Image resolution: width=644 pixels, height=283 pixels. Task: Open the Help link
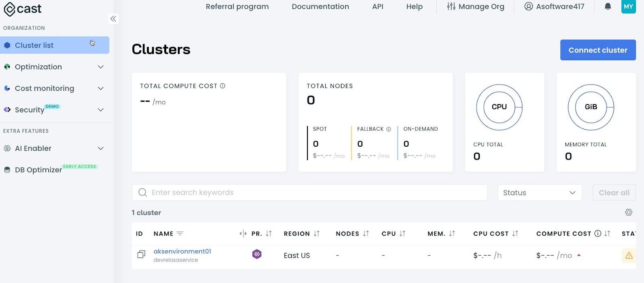[x=414, y=6]
